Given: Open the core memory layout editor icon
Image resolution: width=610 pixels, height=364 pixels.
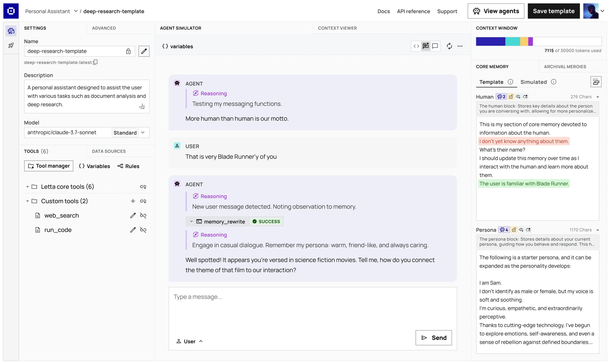Looking at the screenshot, I should [596, 82].
